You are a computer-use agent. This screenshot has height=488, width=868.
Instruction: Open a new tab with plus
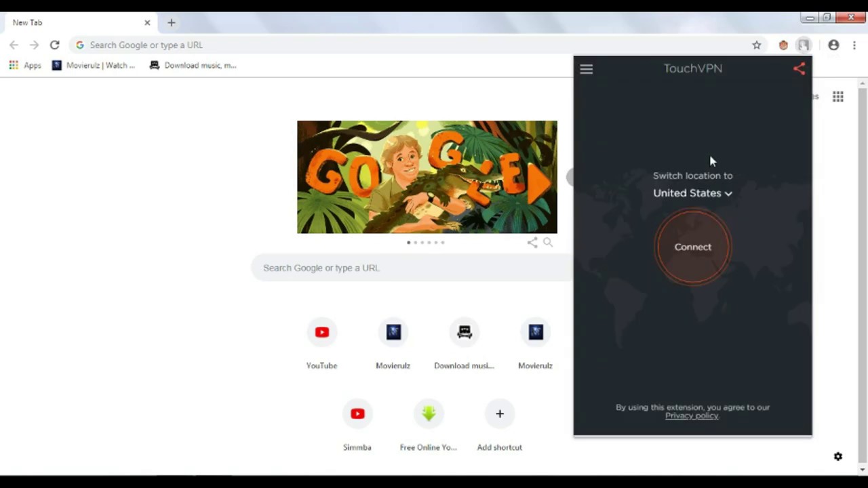171,22
